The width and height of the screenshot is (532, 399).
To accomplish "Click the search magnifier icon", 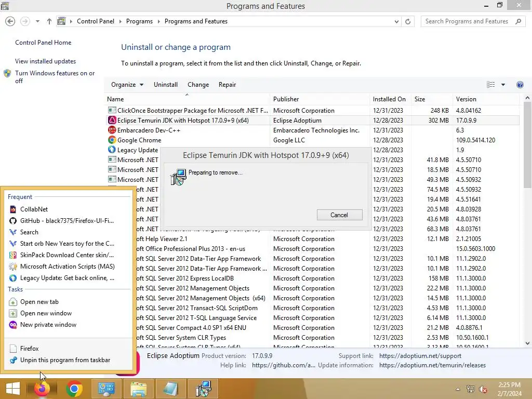I will 518,21.
